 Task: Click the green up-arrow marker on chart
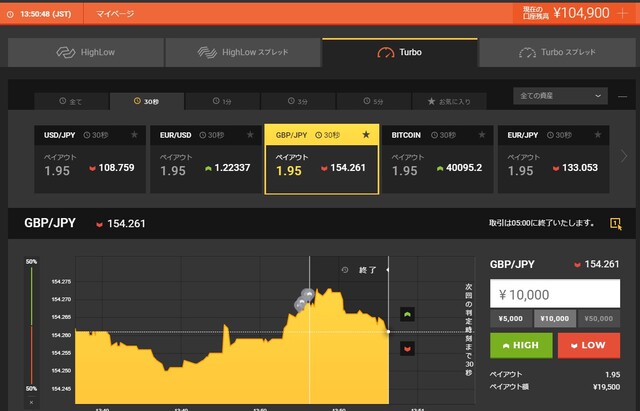click(x=407, y=314)
